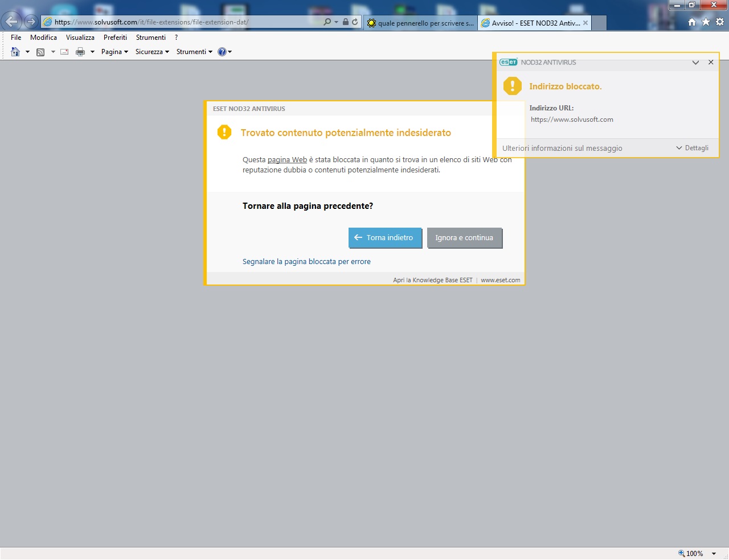The width and height of the screenshot is (729, 560).
Task: Expand the Print dropdown arrow
Action: click(92, 52)
